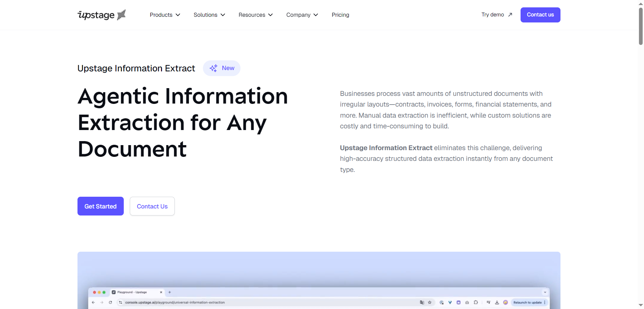Close the Playground - Upstage tab
644x309 pixels.
(161, 292)
